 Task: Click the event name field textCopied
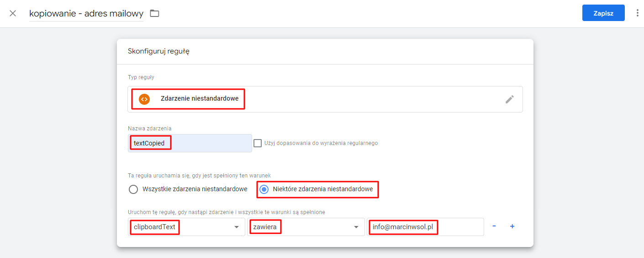pos(190,143)
